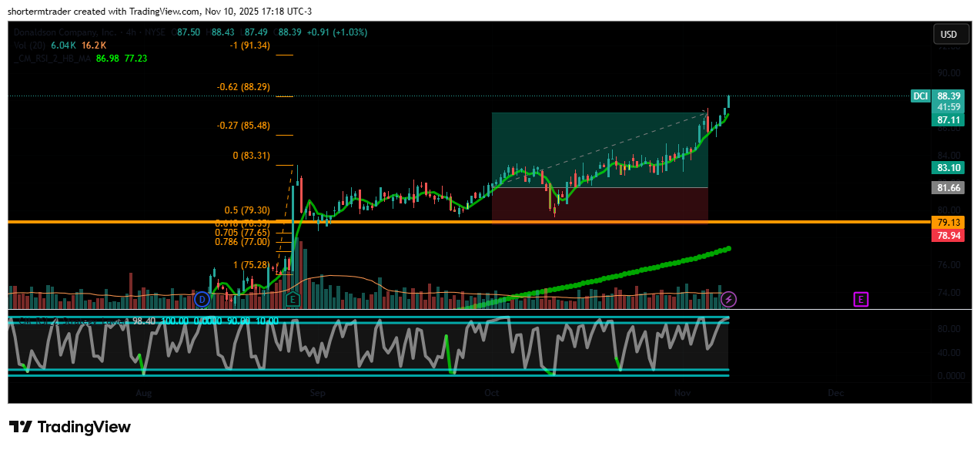The height and width of the screenshot is (450, 980).
Task: Select the red stop-loss zone of long position
Action: pyautogui.click(x=599, y=205)
